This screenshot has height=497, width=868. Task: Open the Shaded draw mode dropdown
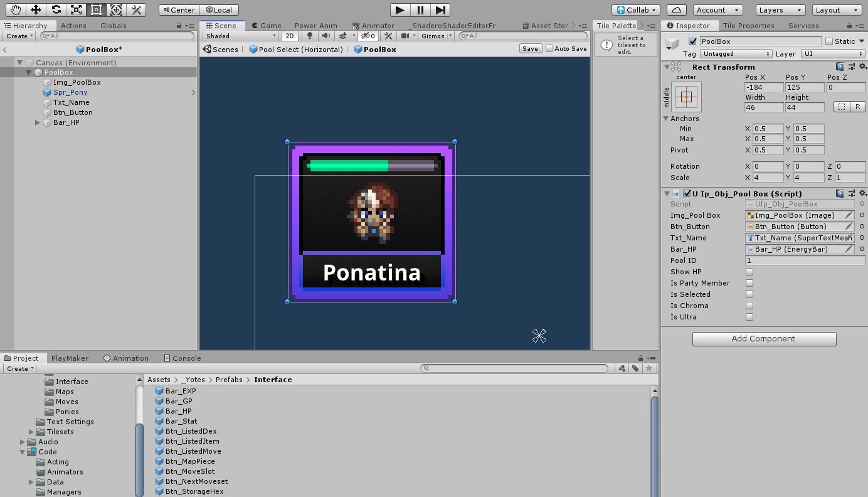coord(240,36)
